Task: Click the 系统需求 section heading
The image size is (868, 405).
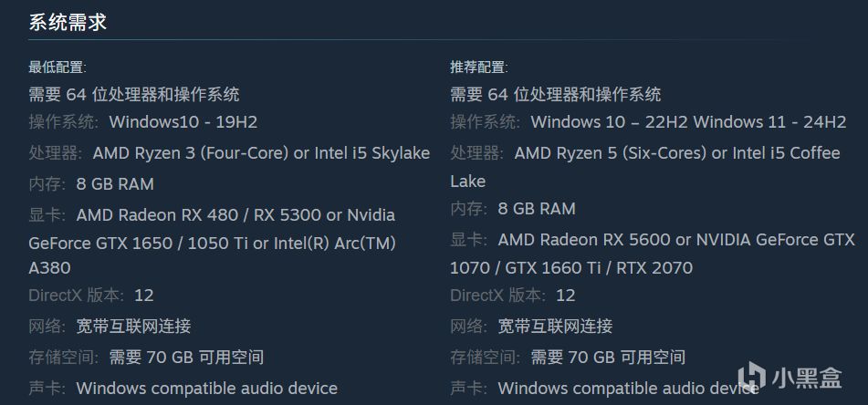Action: [x=68, y=23]
